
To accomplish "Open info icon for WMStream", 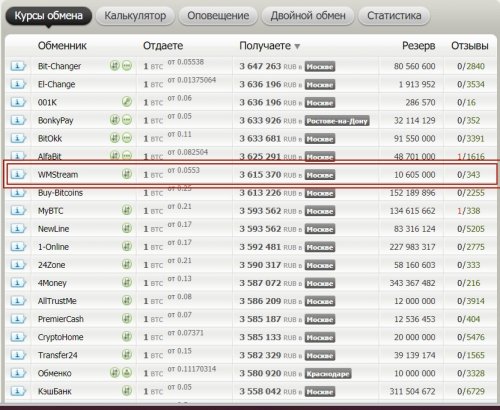I will point(18,174).
